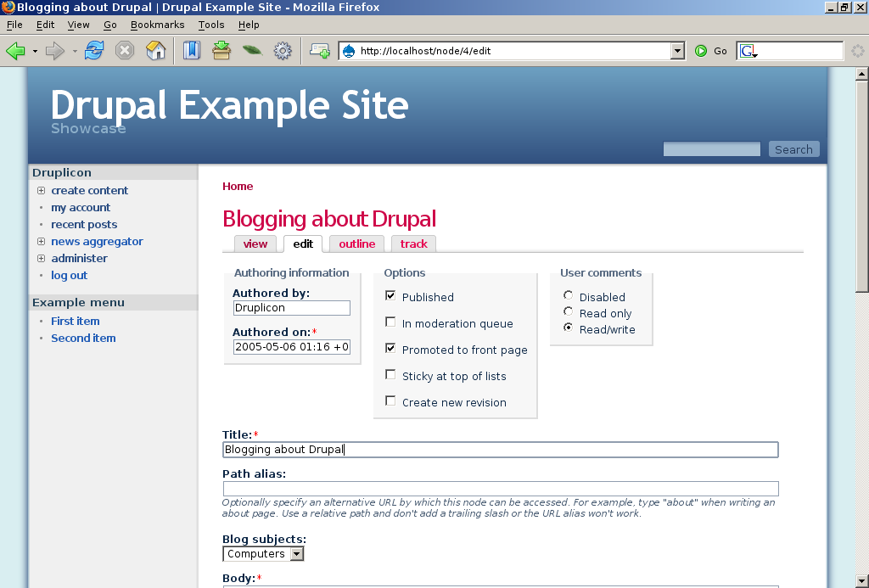Enable Sticky at top of lists checkbox
869x588 pixels.
tap(390, 375)
